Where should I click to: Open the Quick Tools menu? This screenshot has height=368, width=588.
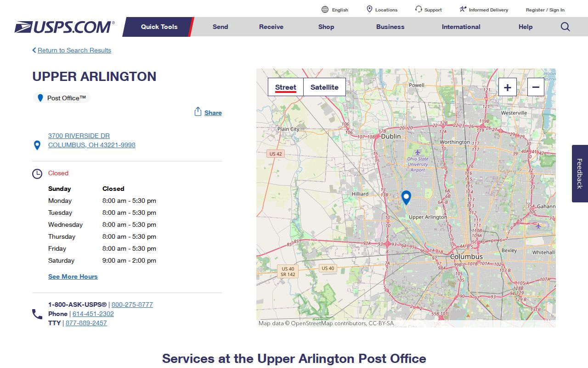(159, 27)
